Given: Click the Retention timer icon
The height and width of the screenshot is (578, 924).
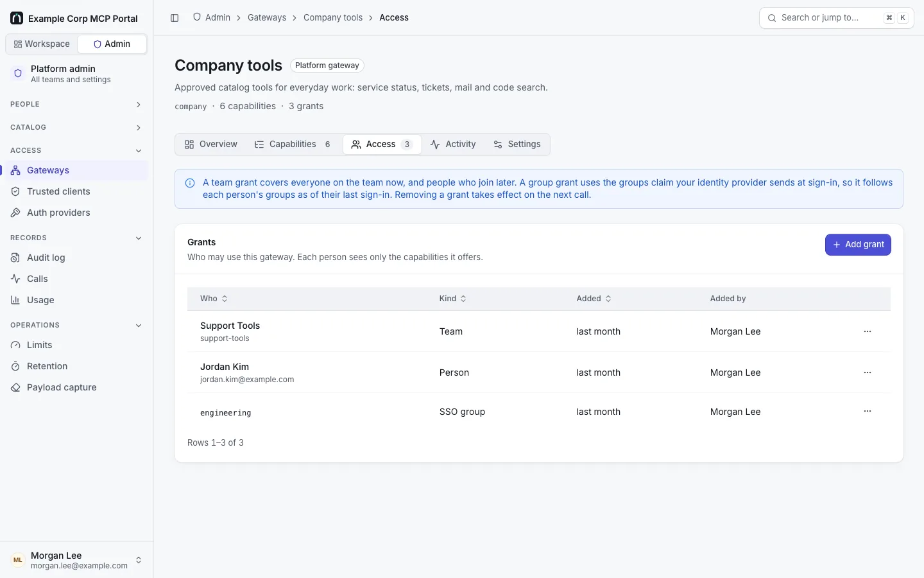Looking at the screenshot, I should click(x=15, y=366).
